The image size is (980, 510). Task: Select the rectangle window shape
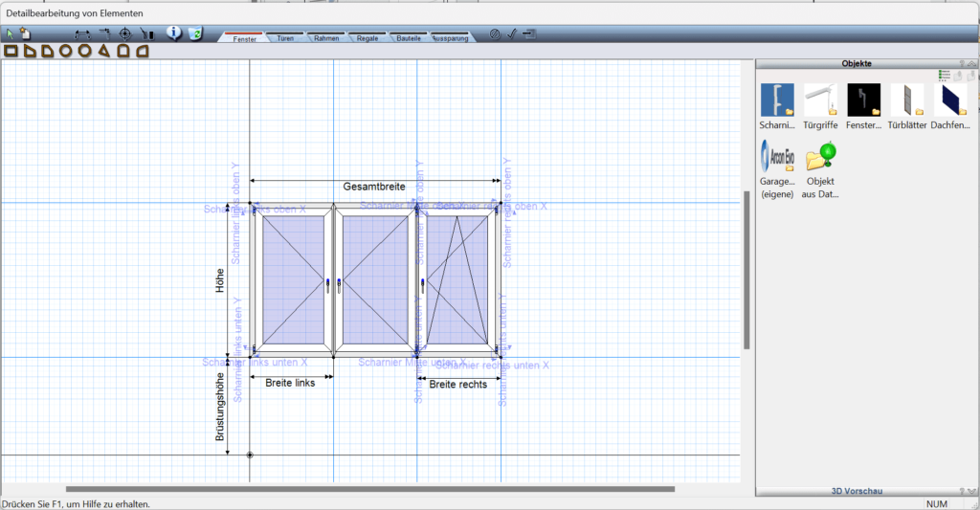tap(11, 50)
